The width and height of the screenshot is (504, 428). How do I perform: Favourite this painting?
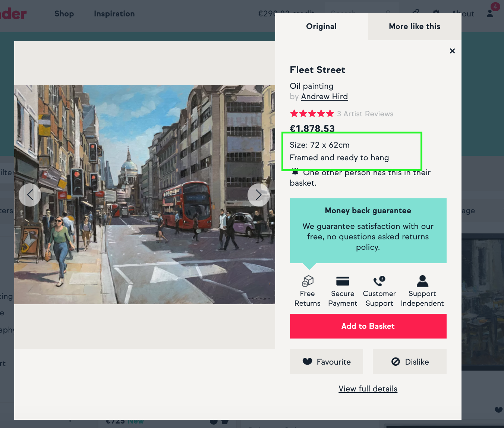pyautogui.click(x=327, y=362)
